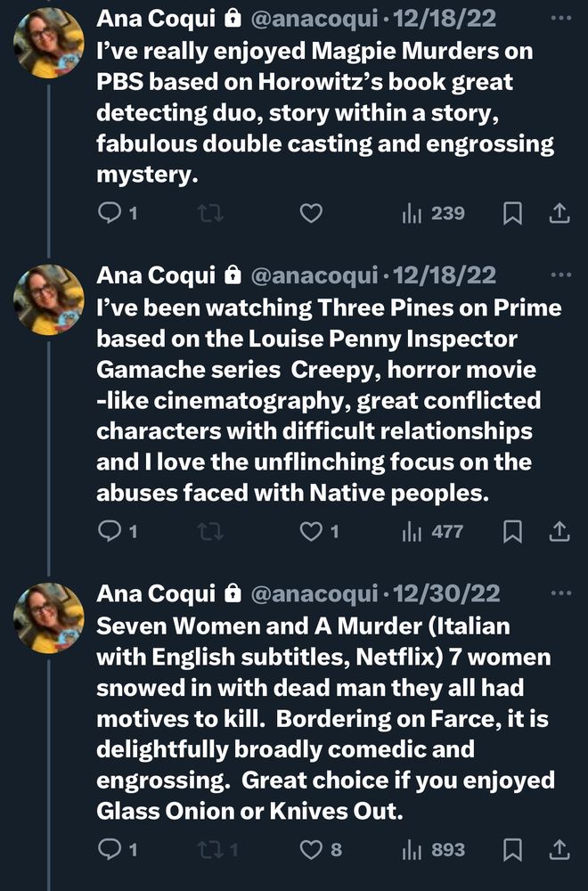
Task: Open more options on 12/30/22 tweet
Action: [x=561, y=593]
